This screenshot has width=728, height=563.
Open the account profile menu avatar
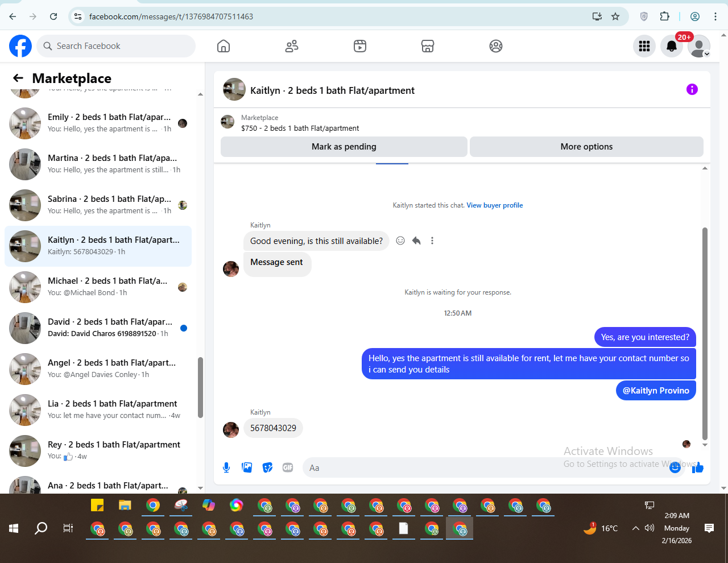699,46
